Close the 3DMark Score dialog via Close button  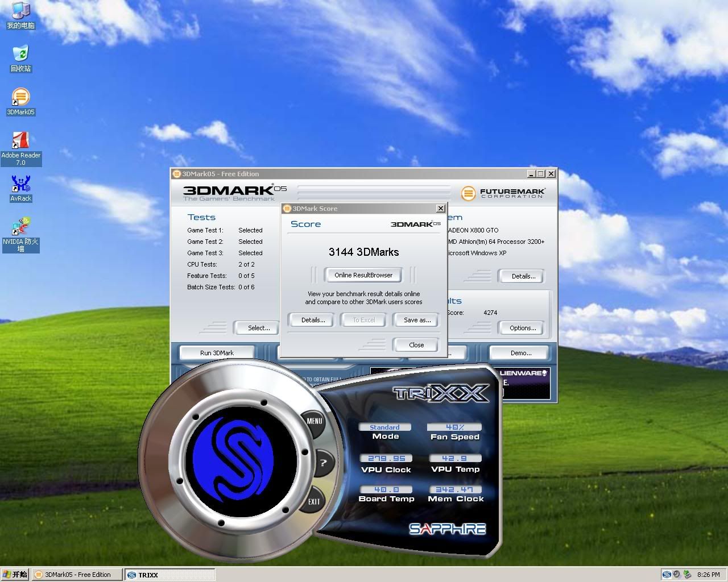coord(416,345)
